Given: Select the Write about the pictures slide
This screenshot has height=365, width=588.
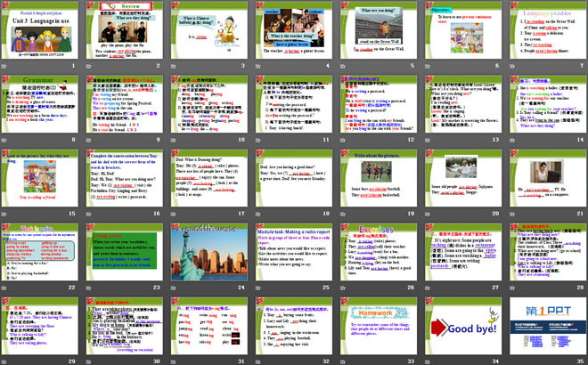Looking at the screenshot, I should 379,178.
